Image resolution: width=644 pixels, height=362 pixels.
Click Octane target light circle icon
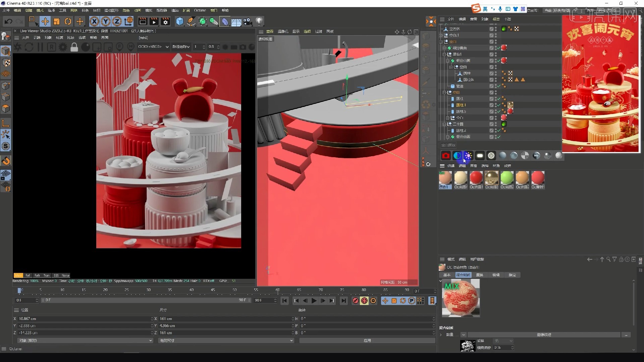[x=491, y=156]
